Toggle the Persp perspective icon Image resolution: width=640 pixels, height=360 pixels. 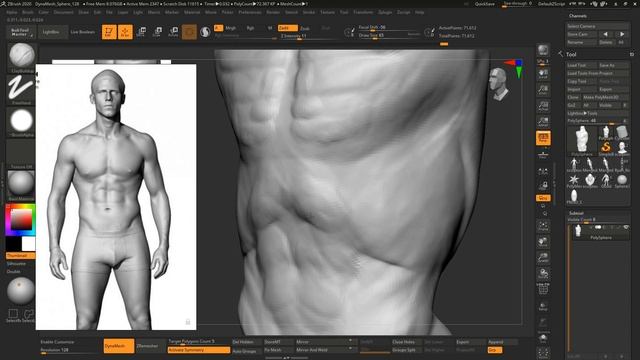(x=543, y=138)
